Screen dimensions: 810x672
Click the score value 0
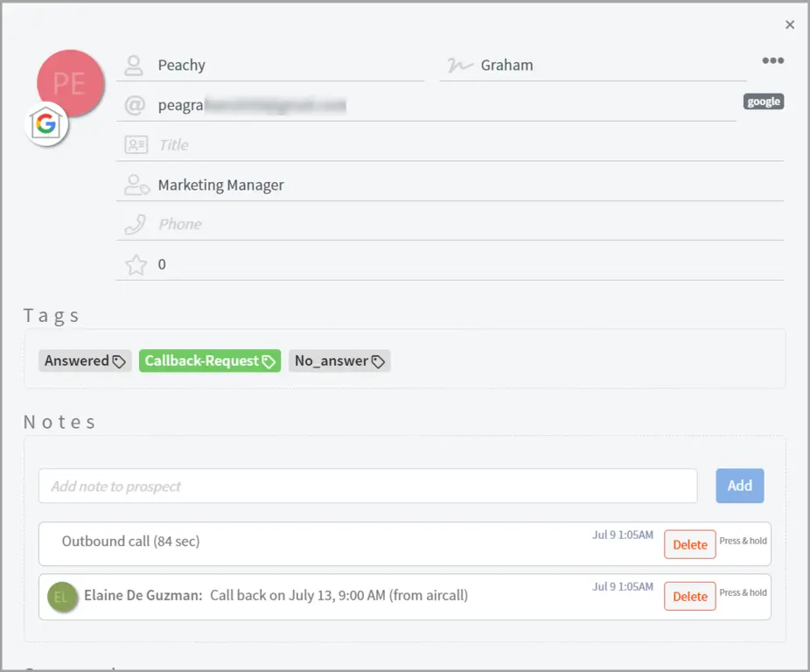point(162,264)
